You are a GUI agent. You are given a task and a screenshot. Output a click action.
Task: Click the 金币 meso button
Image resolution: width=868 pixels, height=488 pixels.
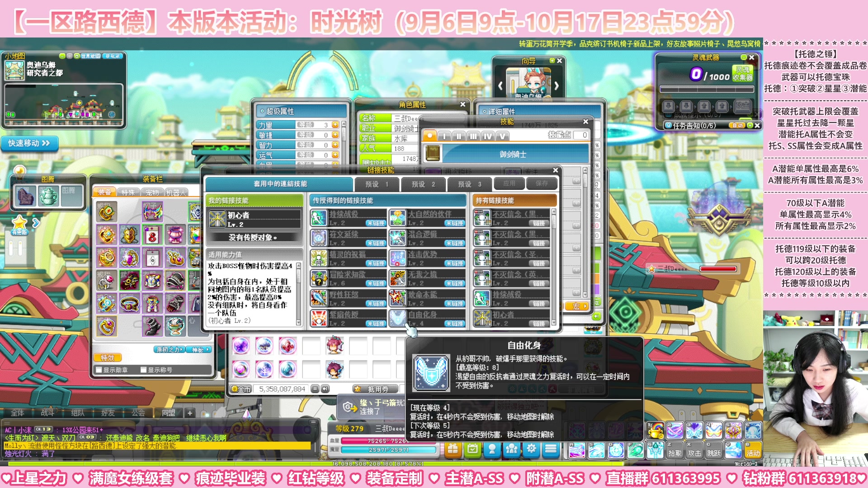(x=241, y=389)
